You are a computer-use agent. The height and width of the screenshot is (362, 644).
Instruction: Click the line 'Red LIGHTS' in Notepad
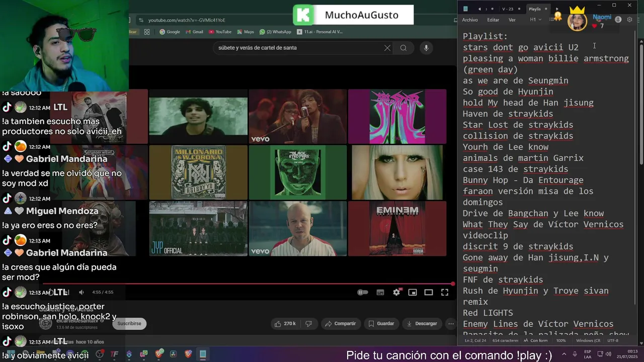coord(488,313)
